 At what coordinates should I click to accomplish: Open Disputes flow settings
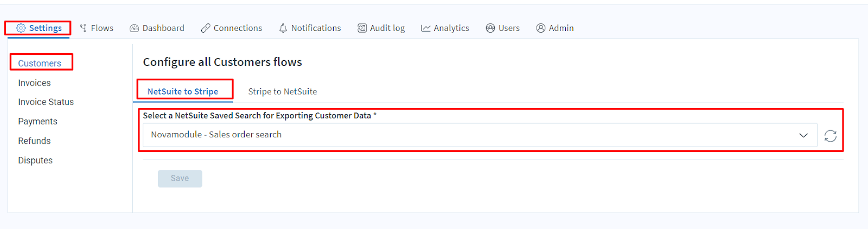pos(35,161)
